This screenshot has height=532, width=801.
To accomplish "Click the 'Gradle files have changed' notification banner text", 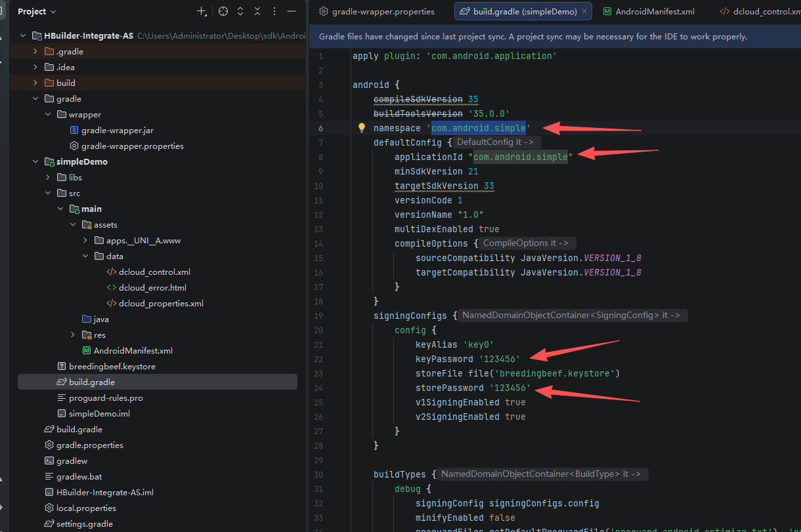I will tap(533, 37).
